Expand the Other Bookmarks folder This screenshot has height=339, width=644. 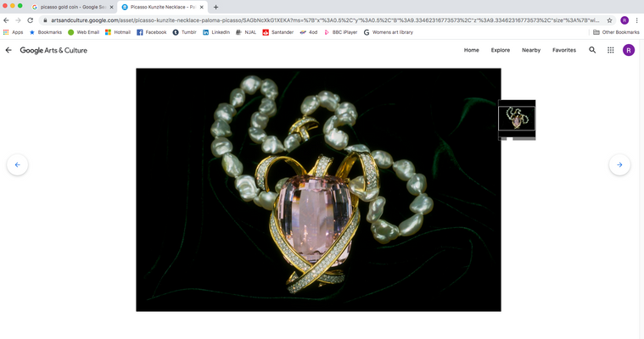tap(616, 32)
